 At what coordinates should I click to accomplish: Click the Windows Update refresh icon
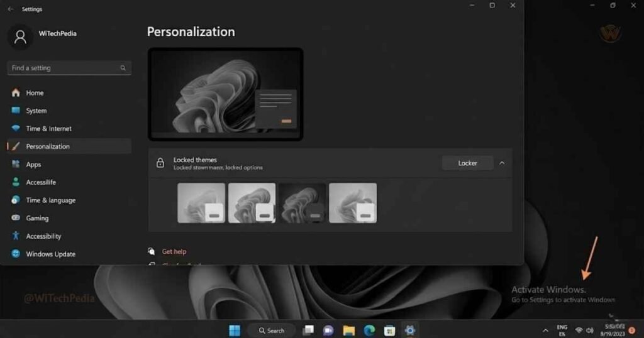(16, 254)
